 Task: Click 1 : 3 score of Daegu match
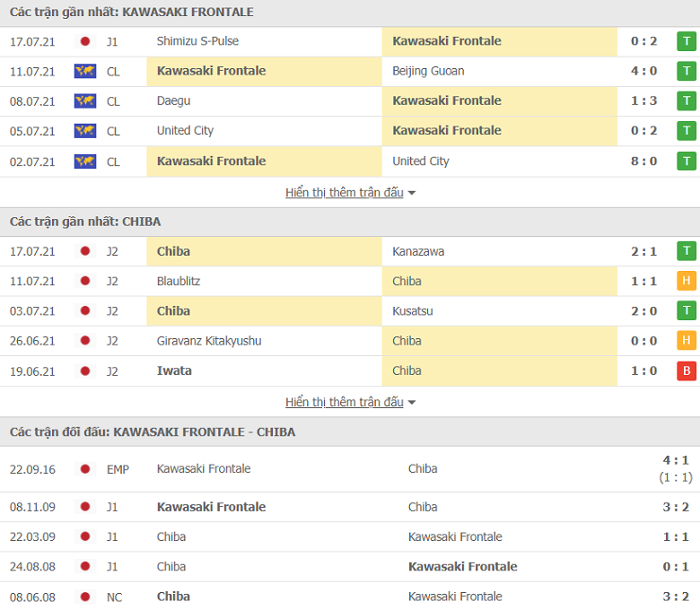coord(643,100)
